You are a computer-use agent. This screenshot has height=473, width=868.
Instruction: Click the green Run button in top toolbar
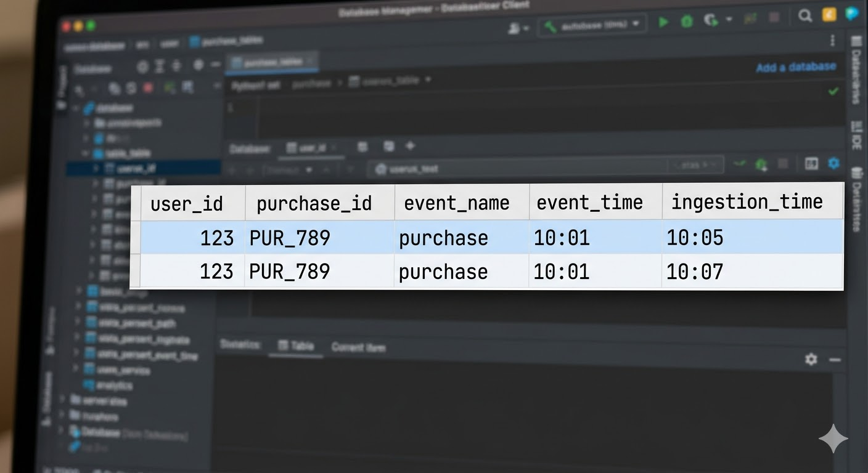663,22
